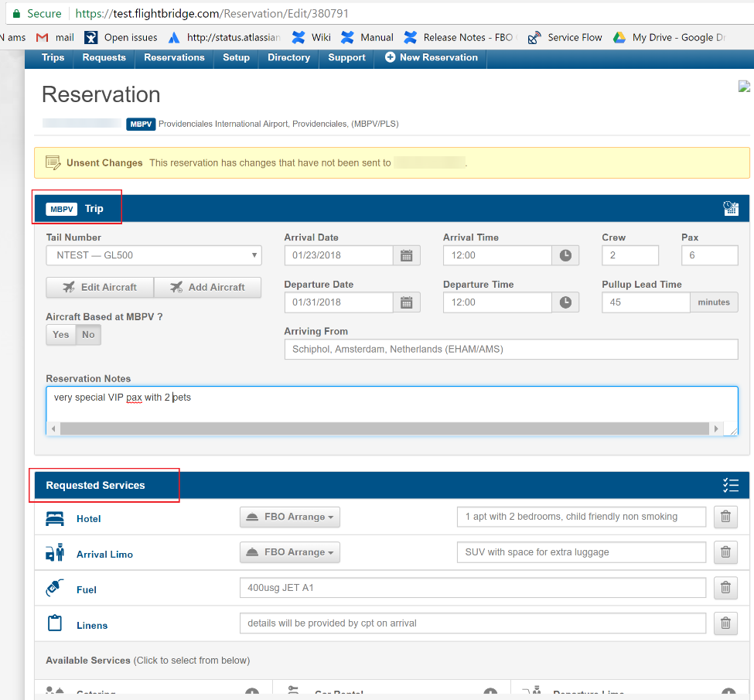Open the Arrival Time clock picker

565,255
